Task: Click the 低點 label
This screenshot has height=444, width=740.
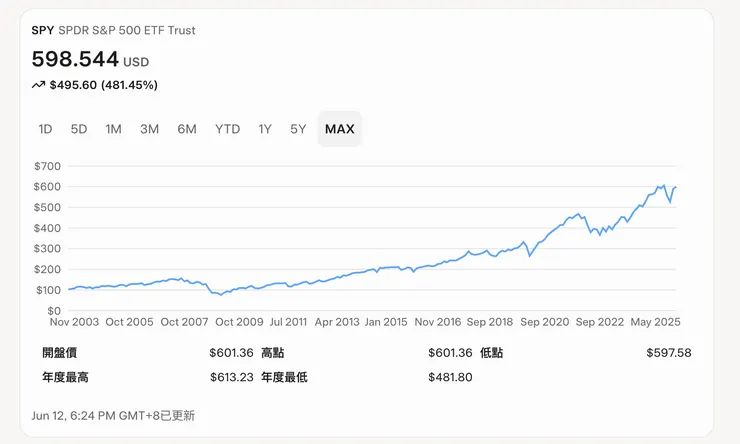Action: (x=491, y=352)
